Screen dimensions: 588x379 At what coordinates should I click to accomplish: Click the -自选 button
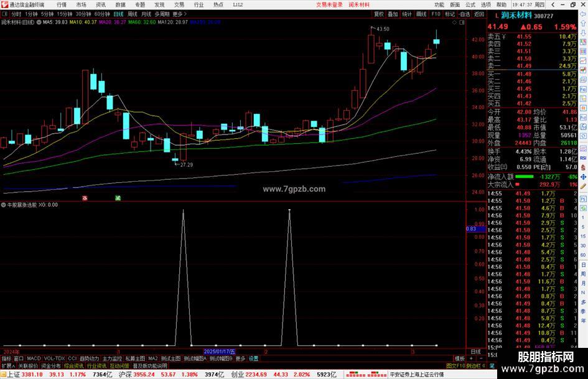click(464, 14)
